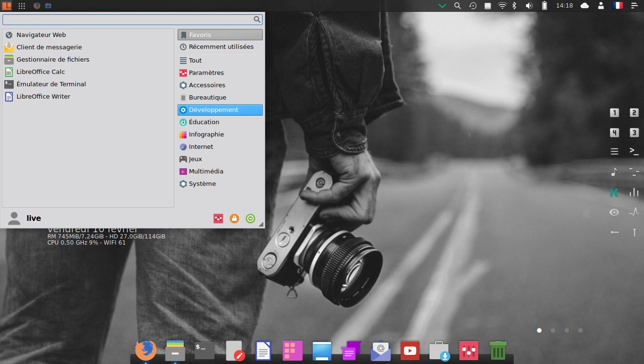
Task: Click the music note desktop widget icon
Action: pyautogui.click(x=614, y=172)
